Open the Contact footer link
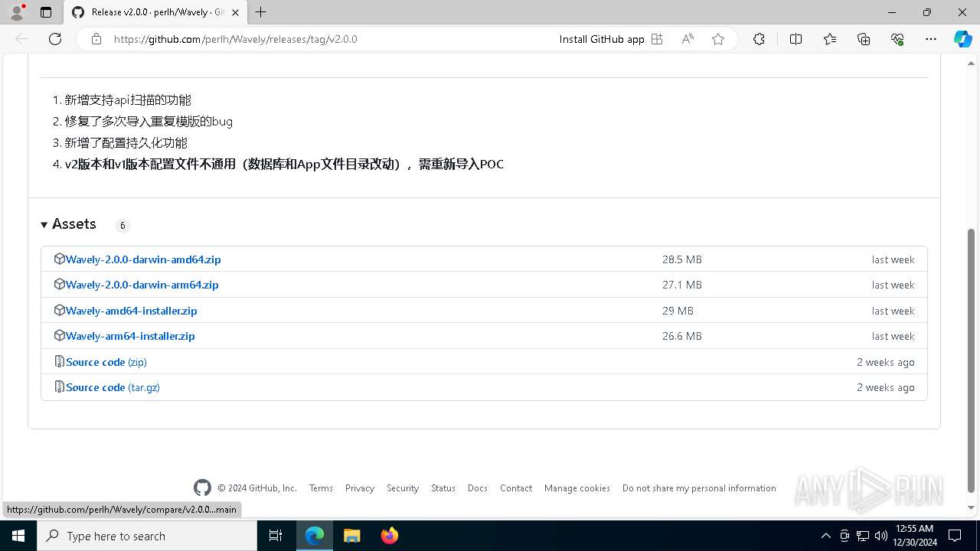The height and width of the screenshot is (551, 980). click(x=516, y=488)
